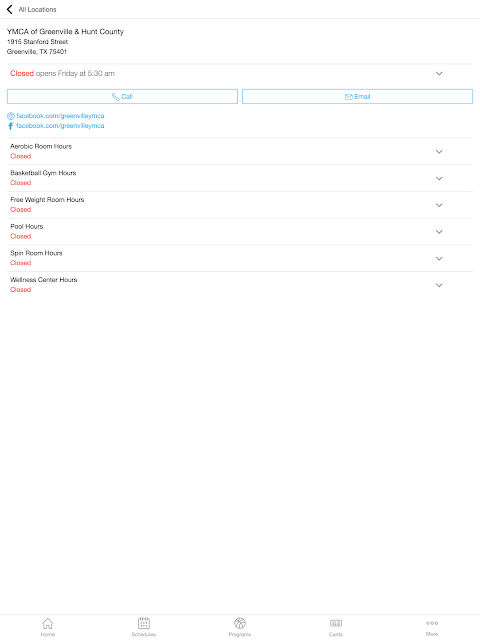This screenshot has height=640, width=480.
Task: Open the Programs tab
Action: click(x=240, y=627)
